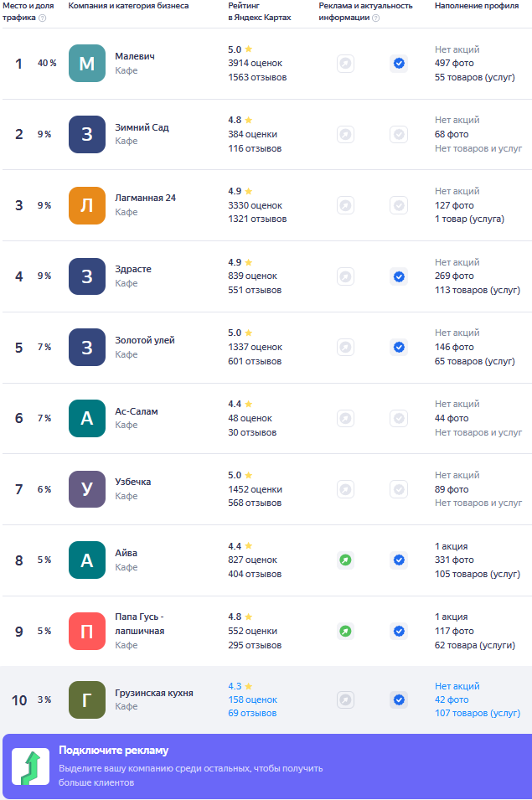
Task: Click the 'Подключите рекламу' banner
Action: [267, 766]
